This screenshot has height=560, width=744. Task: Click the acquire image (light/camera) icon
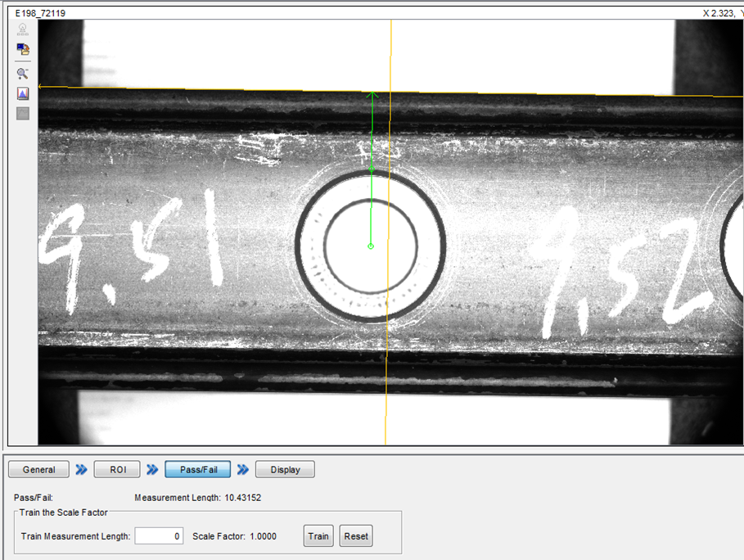click(x=23, y=29)
